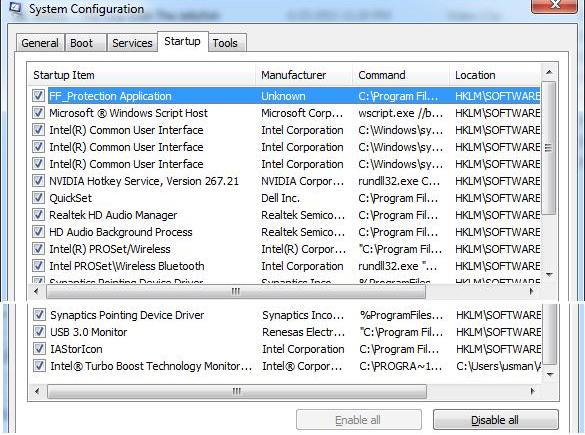The width and height of the screenshot is (585, 435).
Task: Click the 'Renesas Electr...' manufacturer cell
Action: [304, 332]
